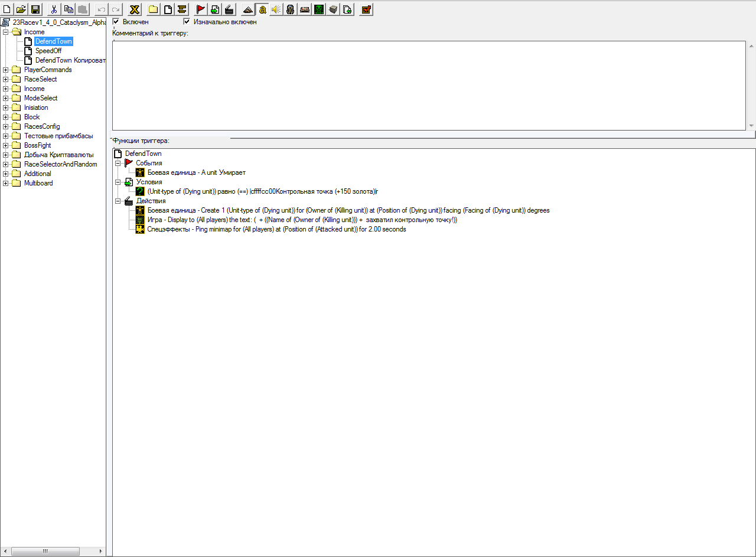Select the map root 23Racev1_4_0_Cataclysm_Alpha
Image resolution: width=756 pixels, height=557 pixels.
pyautogui.click(x=59, y=22)
